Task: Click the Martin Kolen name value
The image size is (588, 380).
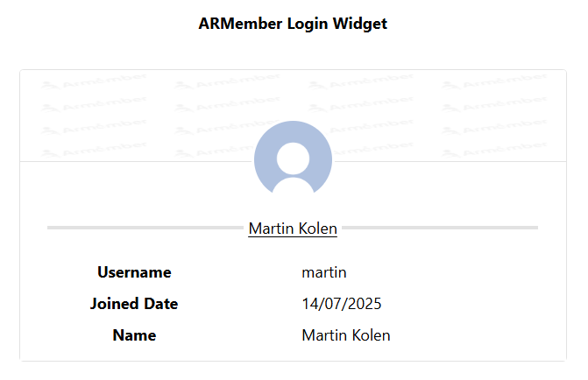Action: (346, 335)
